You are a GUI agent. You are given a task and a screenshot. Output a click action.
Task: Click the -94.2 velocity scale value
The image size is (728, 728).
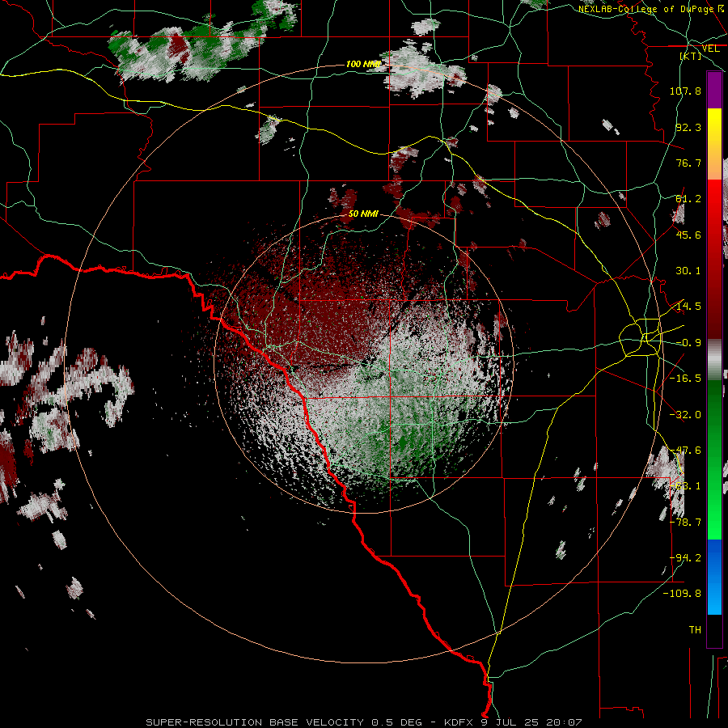(x=685, y=558)
